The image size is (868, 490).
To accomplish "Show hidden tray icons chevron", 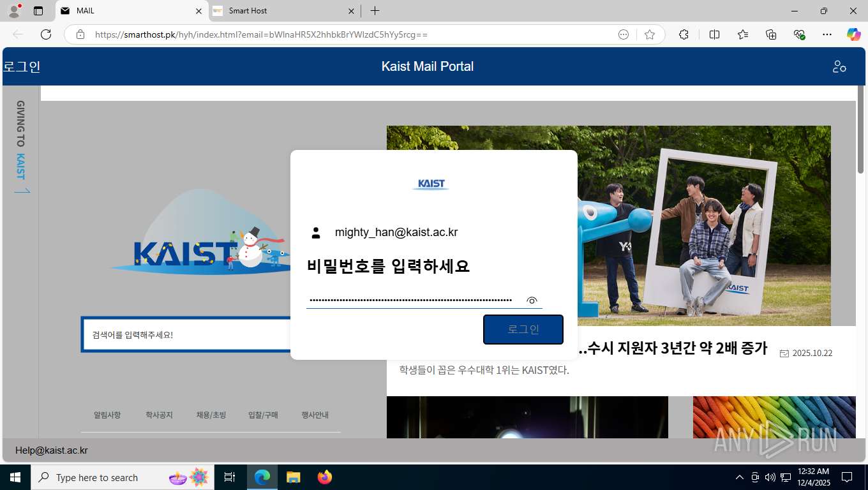I will [x=740, y=477].
